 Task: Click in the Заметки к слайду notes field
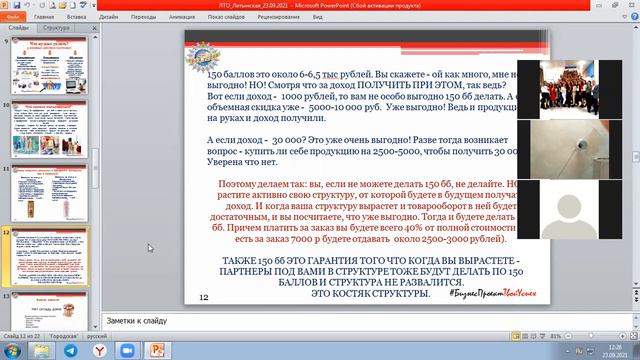point(367,321)
